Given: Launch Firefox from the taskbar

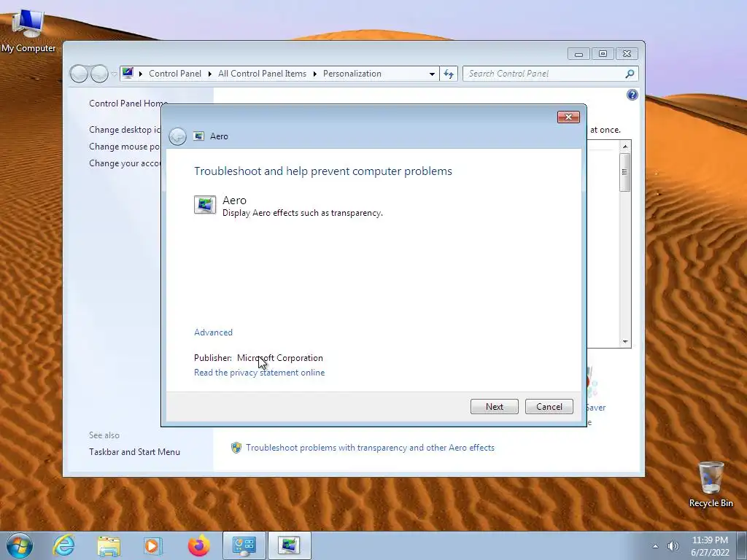Looking at the screenshot, I should (198, 545).
